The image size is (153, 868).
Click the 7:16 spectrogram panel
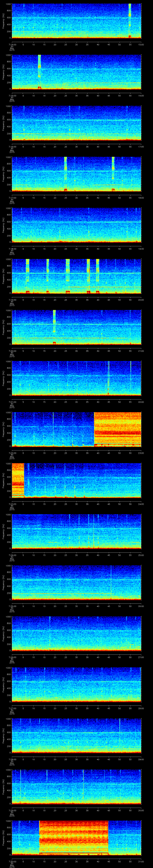tap(76, 123)
